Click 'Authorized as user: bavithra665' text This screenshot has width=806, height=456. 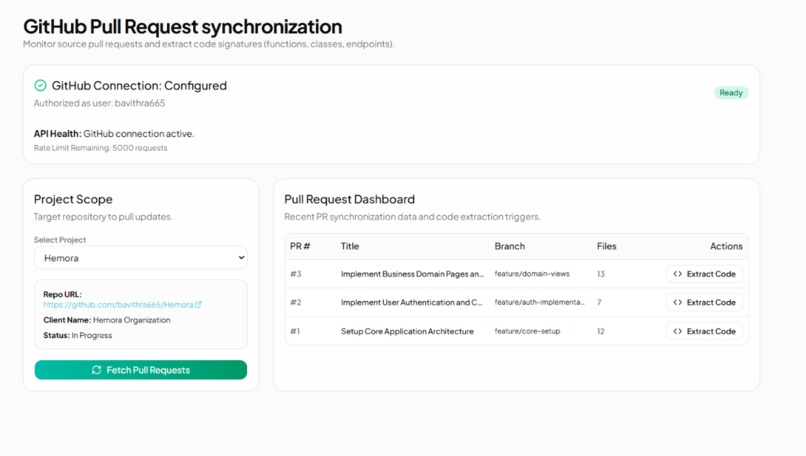(100, 103)
